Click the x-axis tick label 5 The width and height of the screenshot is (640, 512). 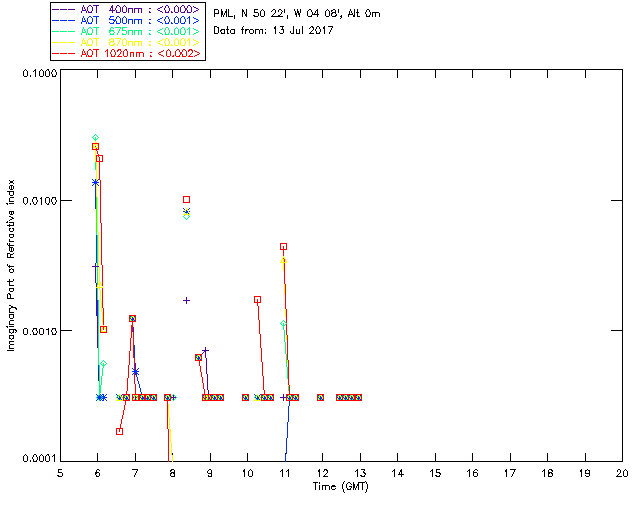point(60,473)
